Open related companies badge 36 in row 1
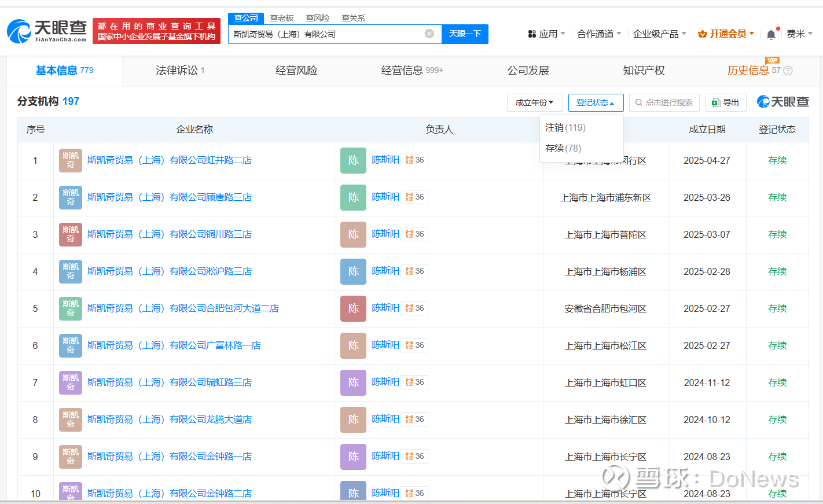 [x=414, y=160]
